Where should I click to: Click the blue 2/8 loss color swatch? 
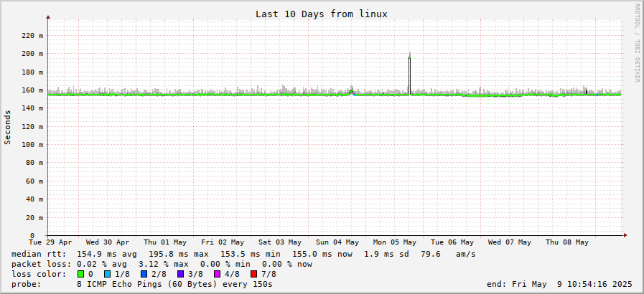144,274
